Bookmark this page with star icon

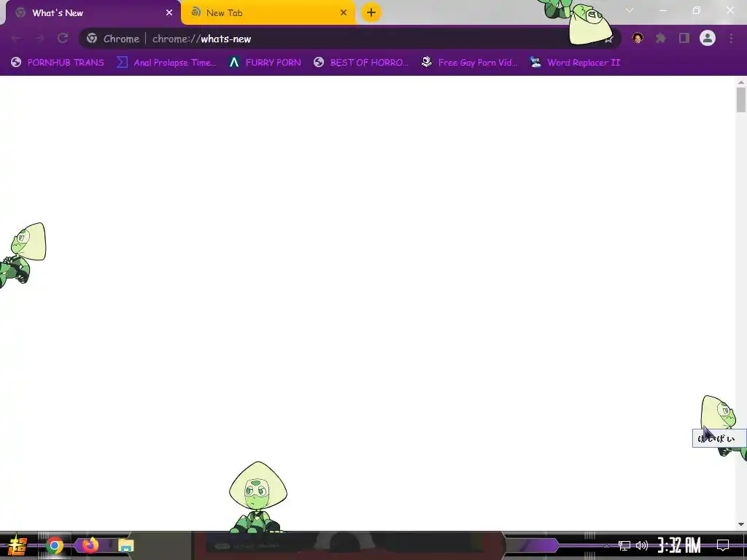click(609, 39)
